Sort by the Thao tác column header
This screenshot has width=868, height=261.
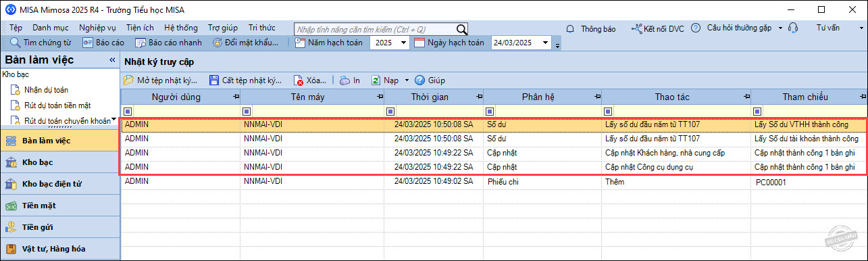pyautogui.click(x=672, y=97)
